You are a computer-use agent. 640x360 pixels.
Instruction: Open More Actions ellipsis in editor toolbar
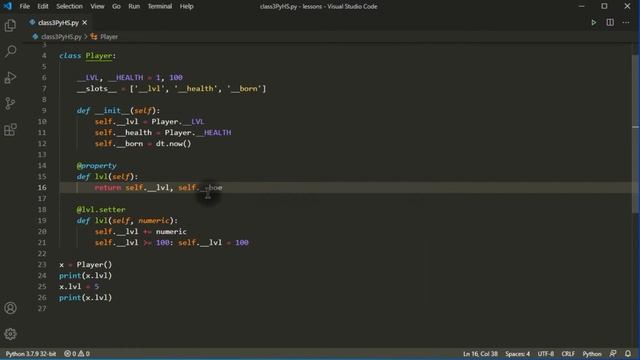click(626, 22)
